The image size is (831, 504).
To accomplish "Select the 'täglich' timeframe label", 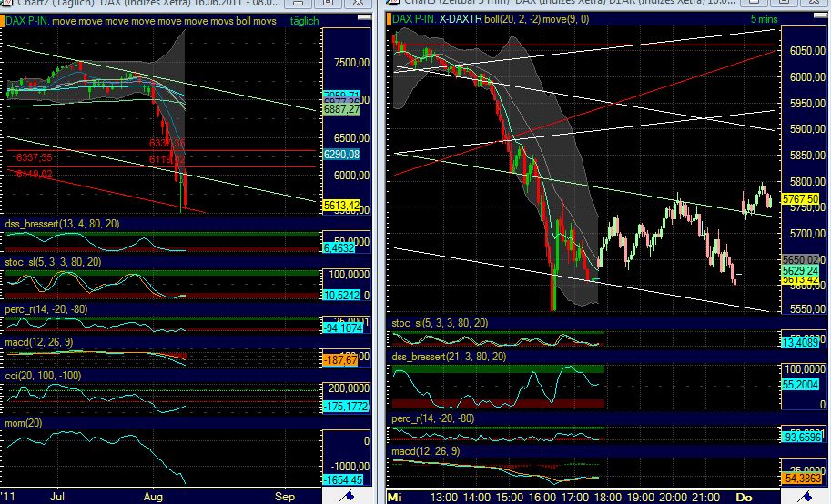I will [304, 21].
